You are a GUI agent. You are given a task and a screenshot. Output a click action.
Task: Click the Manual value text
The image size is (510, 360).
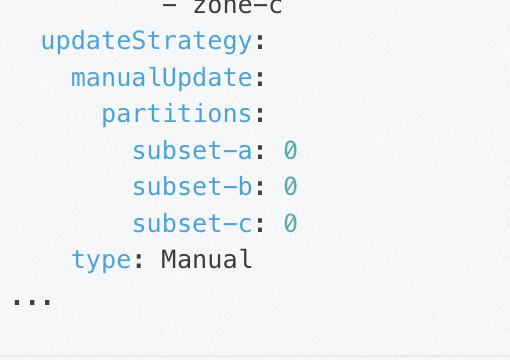pyautogui.click(x=207, y=259)
